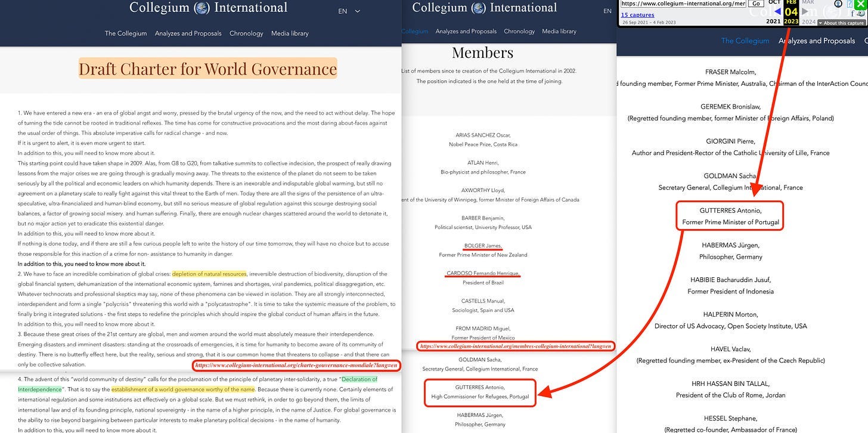
Task: Select HABIBIE Bacharuddin Jusuf in archived list
Action: coord(730,280)
